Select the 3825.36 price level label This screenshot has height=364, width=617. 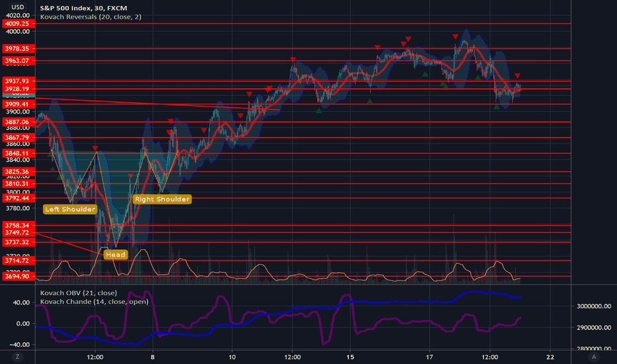(18, 171)
